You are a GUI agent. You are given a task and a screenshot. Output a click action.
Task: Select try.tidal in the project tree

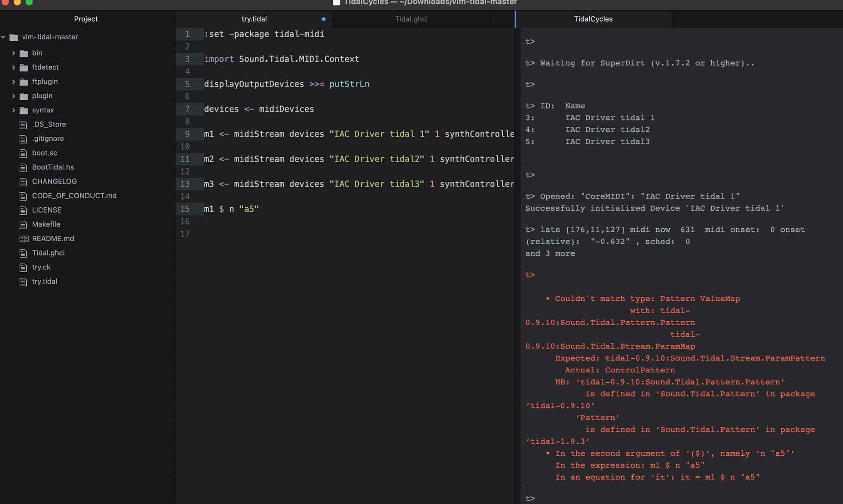click(44, 281)
